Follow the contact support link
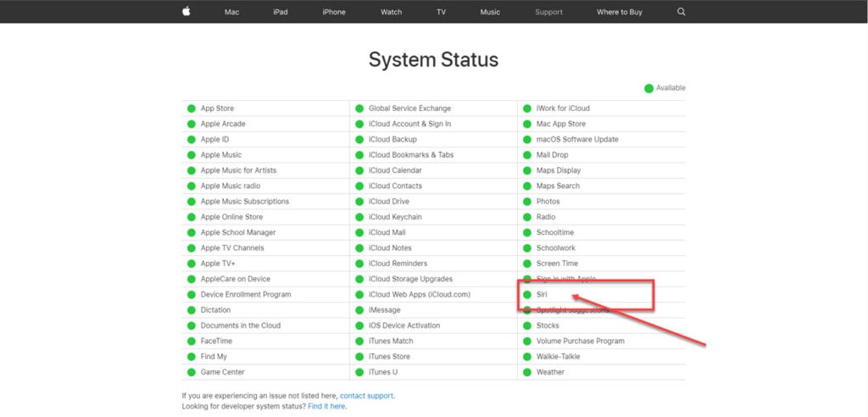Viewport: 868px width, 417px height. pyautogui.click(x=366, y=396)
